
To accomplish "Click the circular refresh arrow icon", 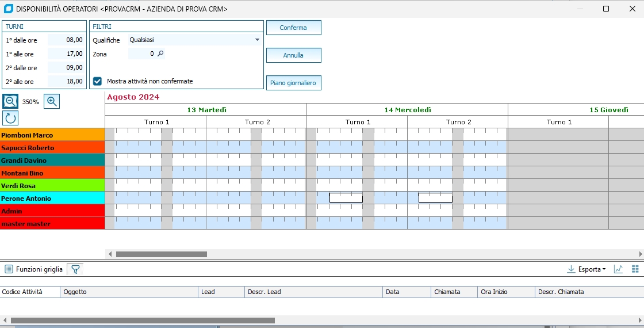I will [10, 118].
